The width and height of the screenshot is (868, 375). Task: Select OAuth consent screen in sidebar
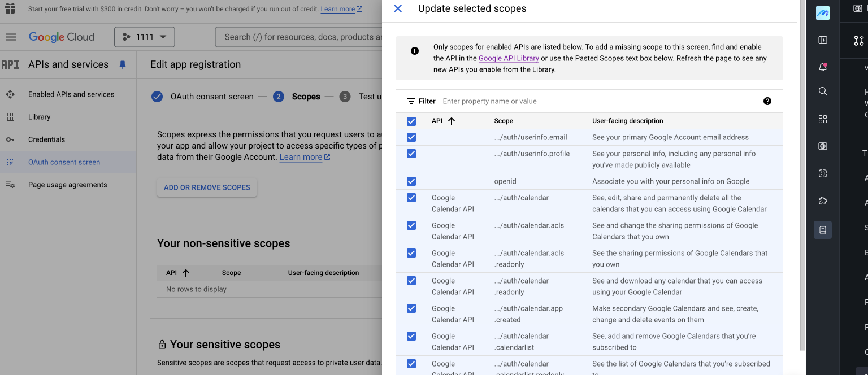coord(64,162)
